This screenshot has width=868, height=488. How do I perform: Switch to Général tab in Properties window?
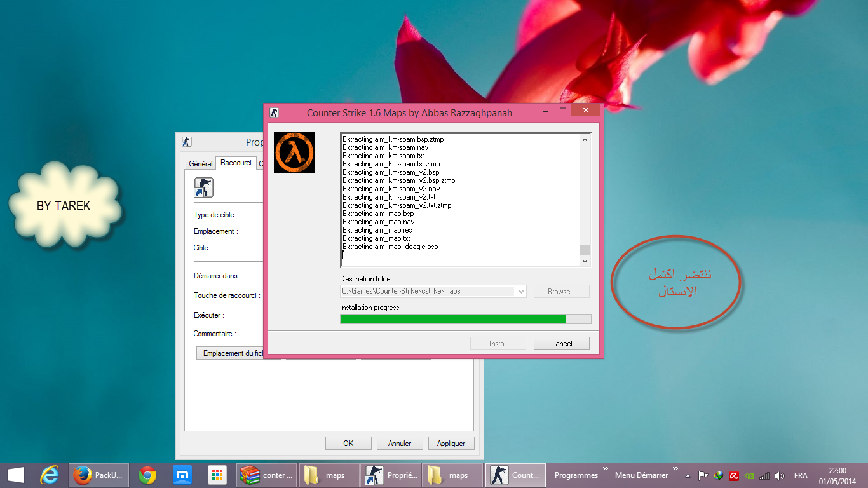[201, 164]
